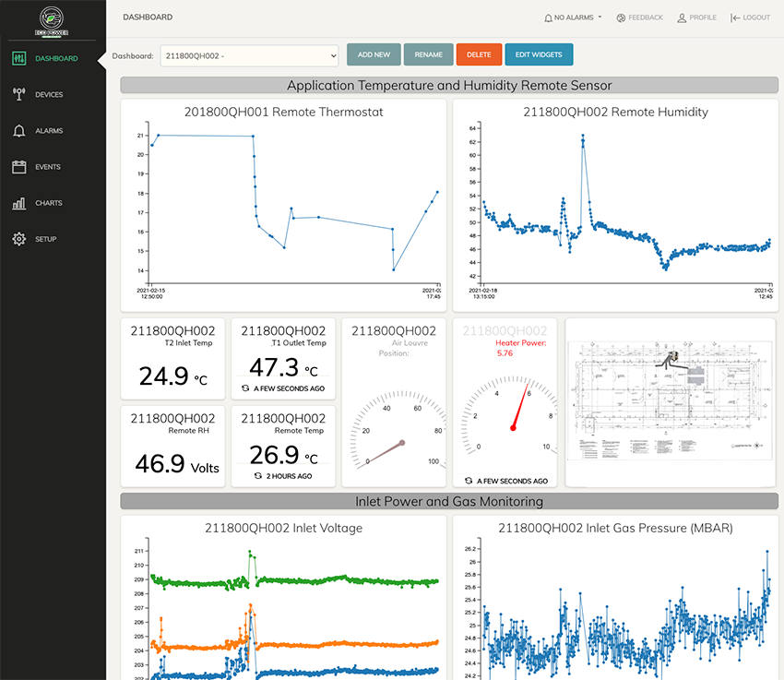Open the floor plan drawing thumbnail
This screenshot has width=784, height=680.
tap(671, 400)
